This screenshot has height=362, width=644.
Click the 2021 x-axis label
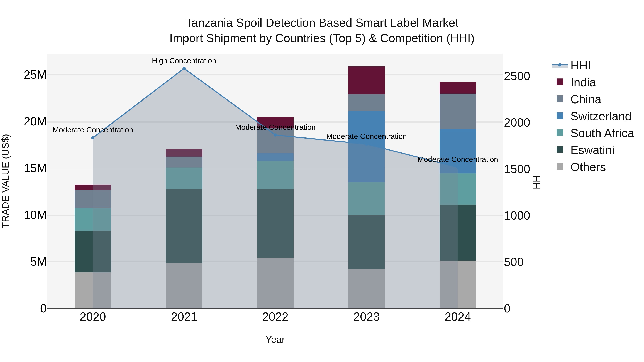(184, 317)
